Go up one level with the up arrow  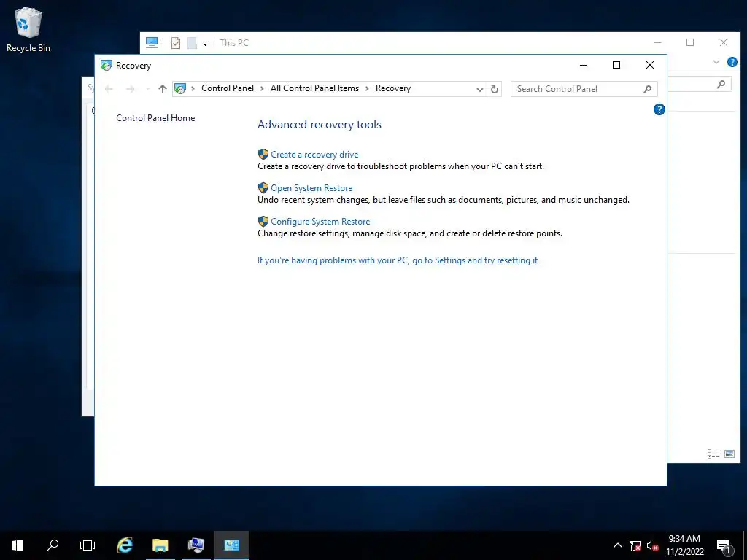tap(163, 89)
